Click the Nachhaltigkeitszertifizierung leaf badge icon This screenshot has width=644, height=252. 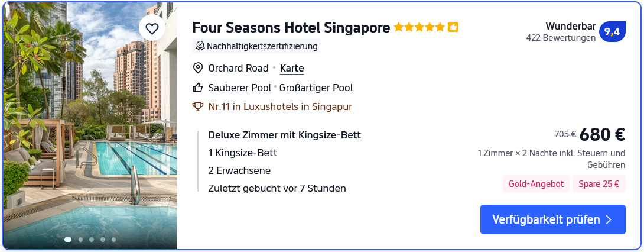pyautogui.click(x=200, y=46)
